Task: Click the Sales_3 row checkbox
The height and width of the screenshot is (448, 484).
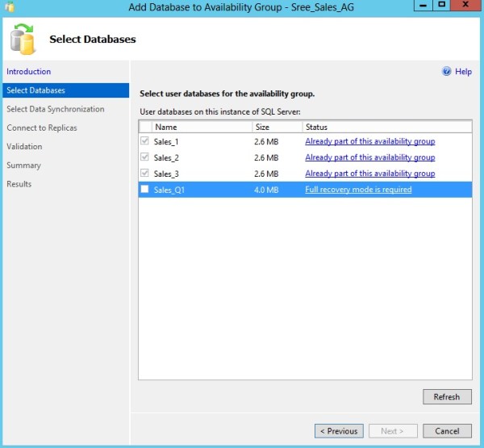Action: point(145,174)
